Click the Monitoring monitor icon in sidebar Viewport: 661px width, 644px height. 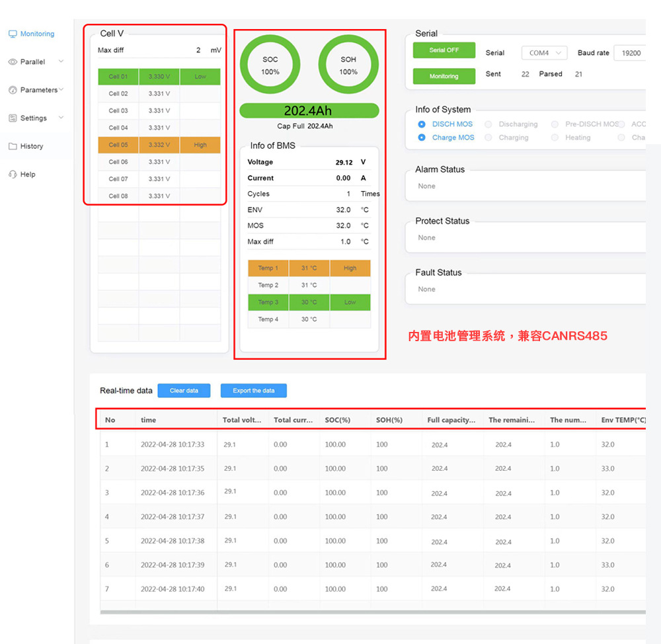point(13,34)
